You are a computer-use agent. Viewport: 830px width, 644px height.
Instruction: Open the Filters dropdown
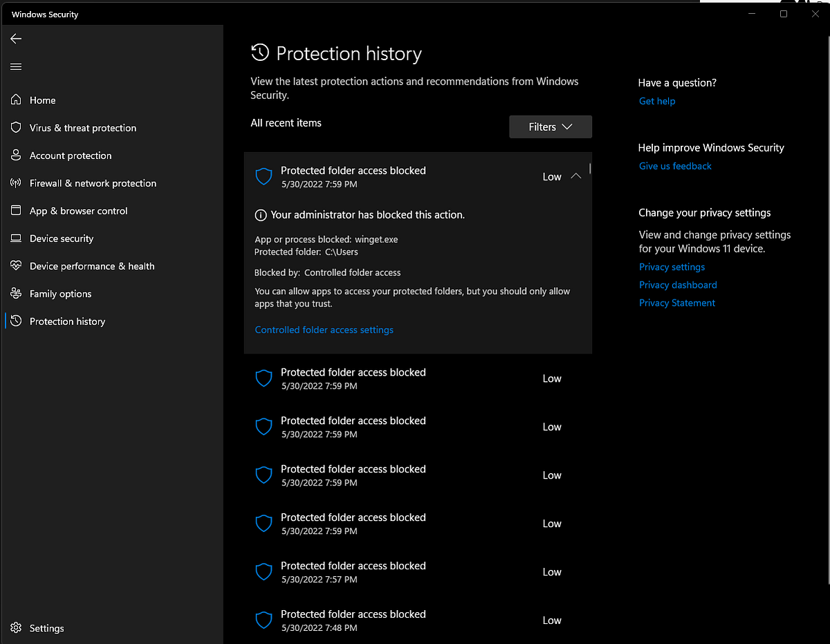(x=550, y=127)
